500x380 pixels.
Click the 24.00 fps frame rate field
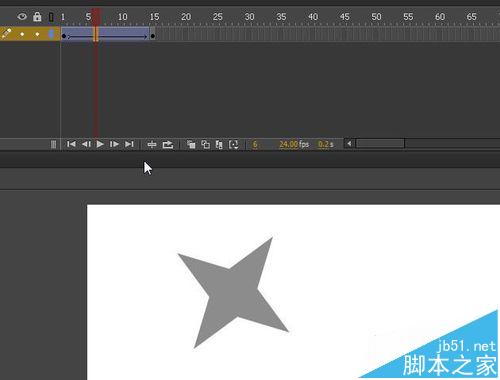[x=288, y=144]
